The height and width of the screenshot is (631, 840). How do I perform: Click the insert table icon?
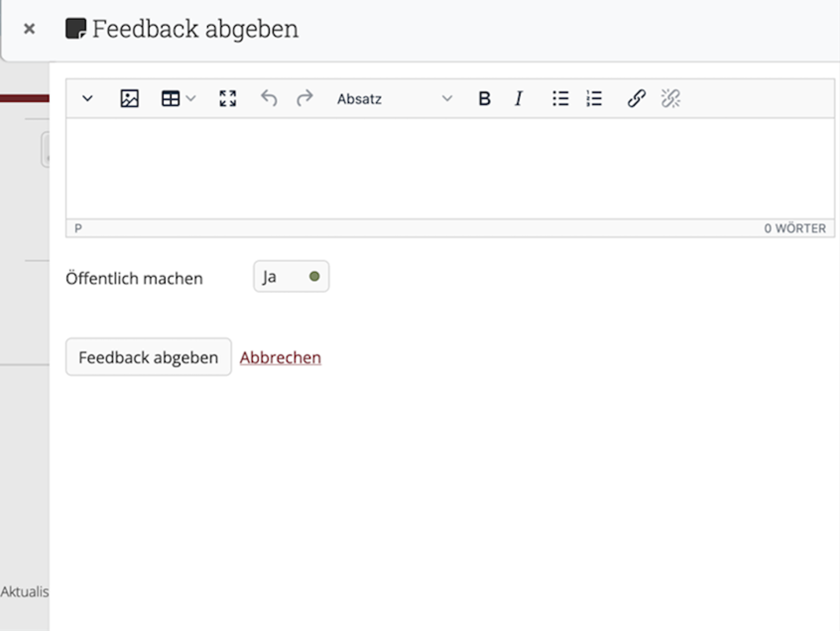(171, 98)
